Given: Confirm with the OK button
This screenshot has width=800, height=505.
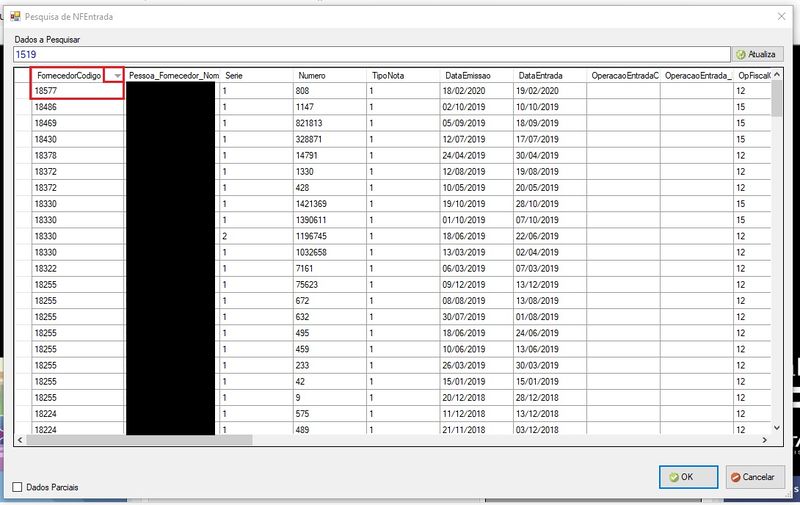Looking at the screenshot, I should tap(688, 477).
